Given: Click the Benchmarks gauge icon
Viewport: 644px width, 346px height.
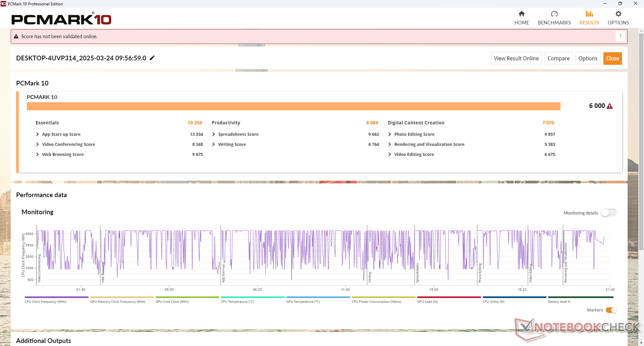Looking at the screenshot, I should click(x=554, y=14).
